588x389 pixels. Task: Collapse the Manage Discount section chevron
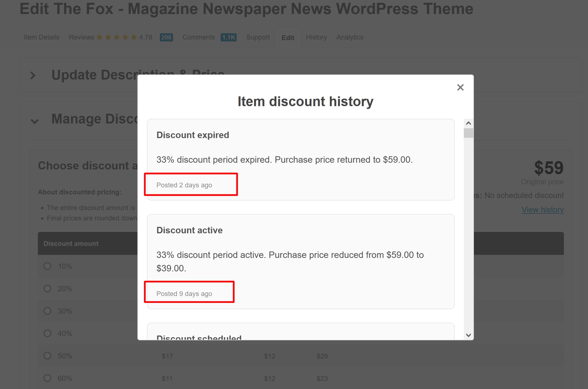click(34, 121)
